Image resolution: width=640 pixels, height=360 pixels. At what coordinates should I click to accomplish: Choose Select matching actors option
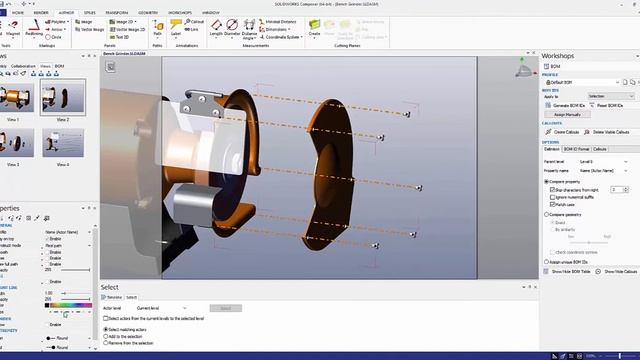pos(106,329)
